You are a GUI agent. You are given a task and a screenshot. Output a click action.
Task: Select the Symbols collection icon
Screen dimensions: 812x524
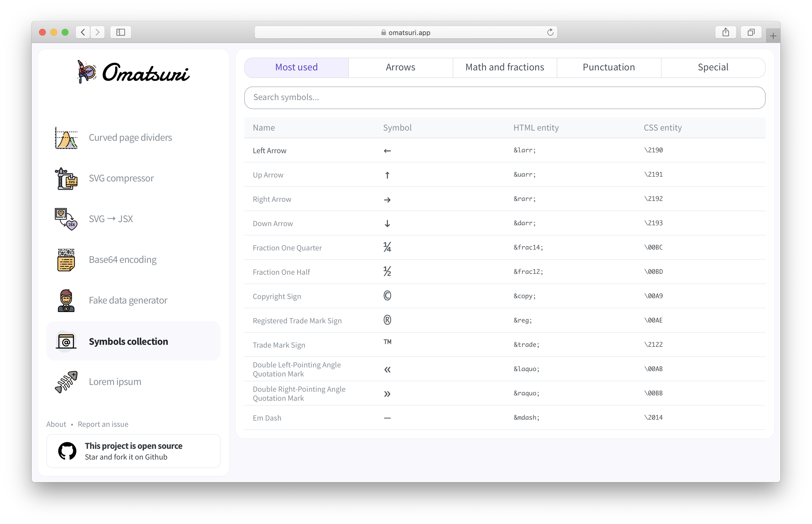66,341
